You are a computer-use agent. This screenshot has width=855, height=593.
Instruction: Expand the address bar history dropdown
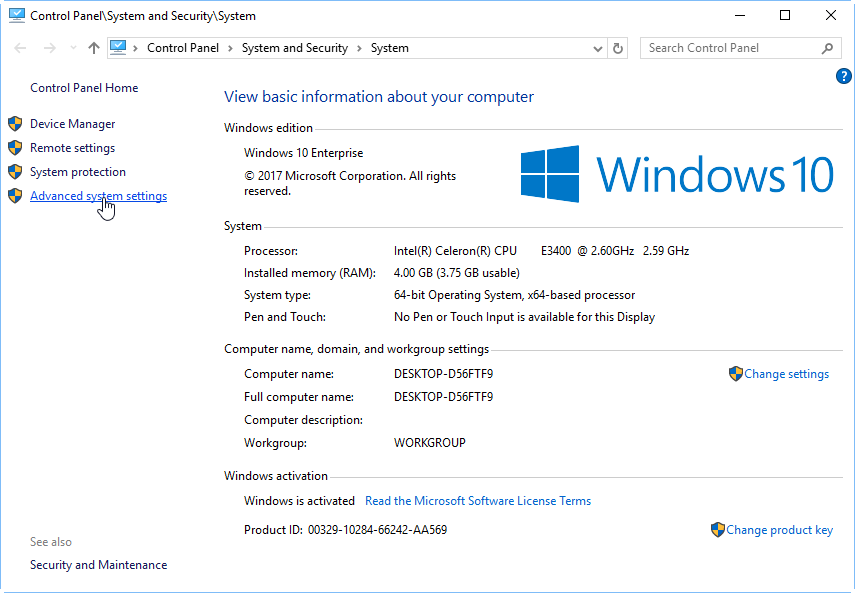click(598, 48)
